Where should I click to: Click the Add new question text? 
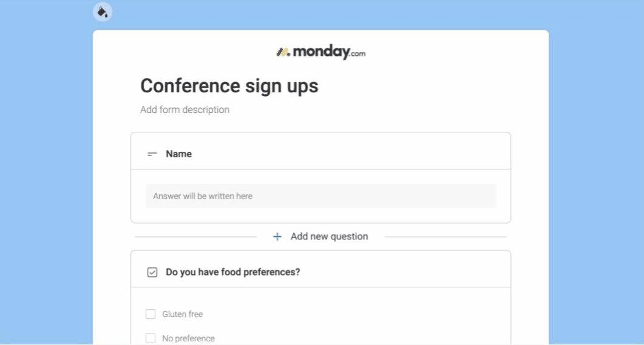(330, 236)
